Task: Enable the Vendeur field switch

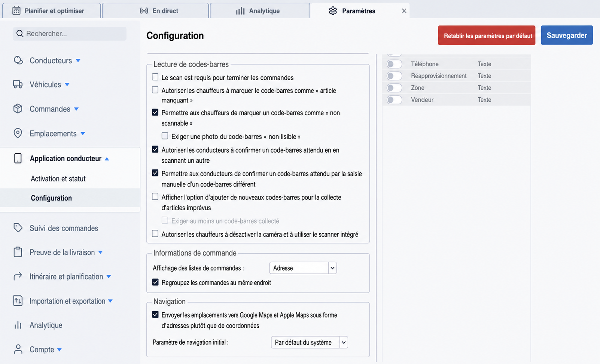Action: [395, 100]
